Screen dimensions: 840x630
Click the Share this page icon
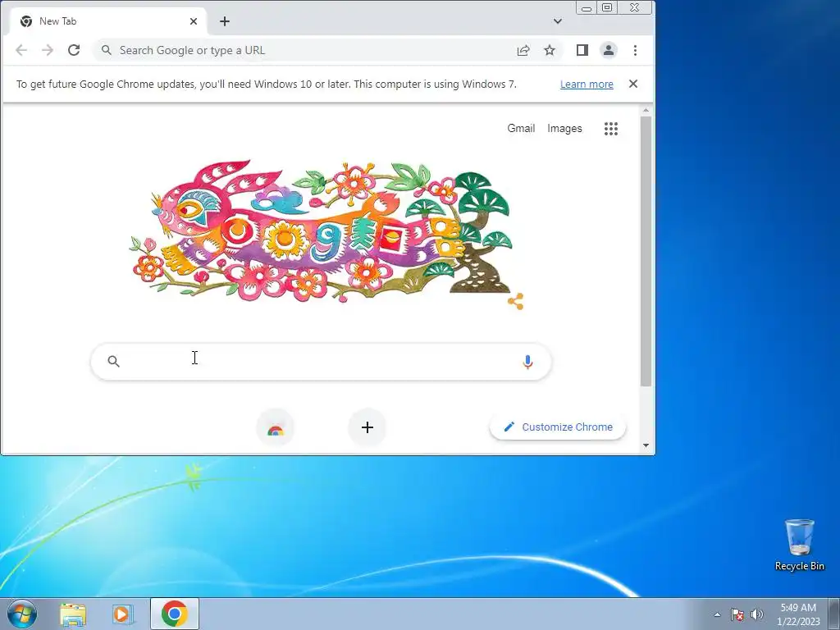[x=523, y=50]
